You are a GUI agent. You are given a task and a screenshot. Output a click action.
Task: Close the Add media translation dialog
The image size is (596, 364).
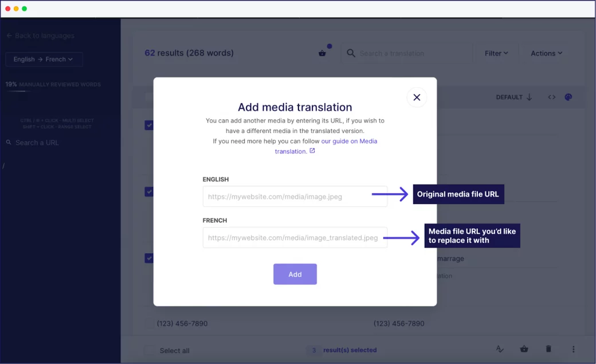417,97
